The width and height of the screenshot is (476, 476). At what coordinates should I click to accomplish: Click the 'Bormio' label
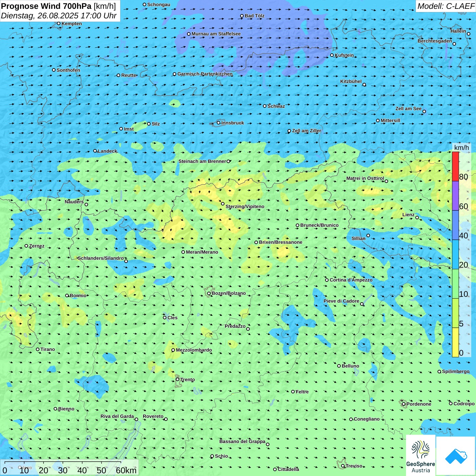click(x=78, y=295)
